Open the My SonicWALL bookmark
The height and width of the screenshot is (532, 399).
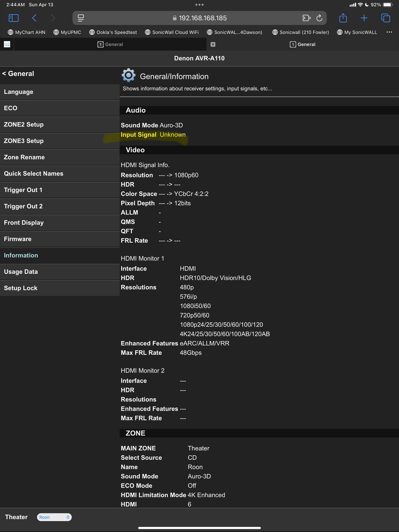357,32
